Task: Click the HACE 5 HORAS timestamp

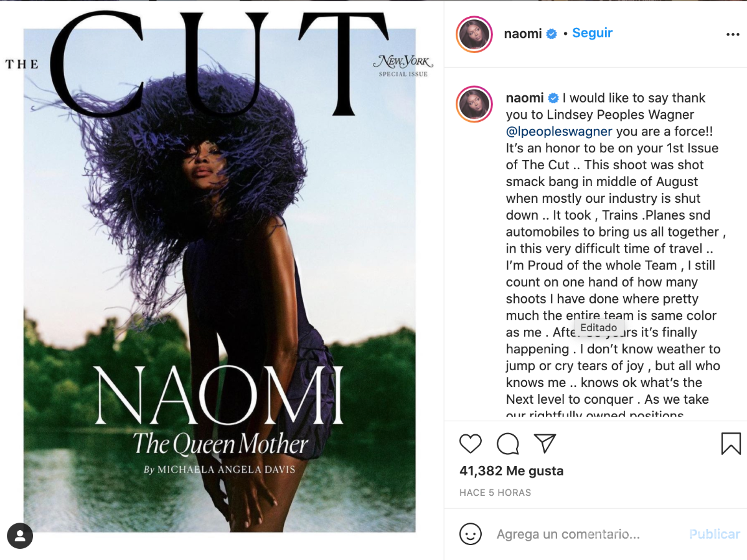Action: point(496,493)
